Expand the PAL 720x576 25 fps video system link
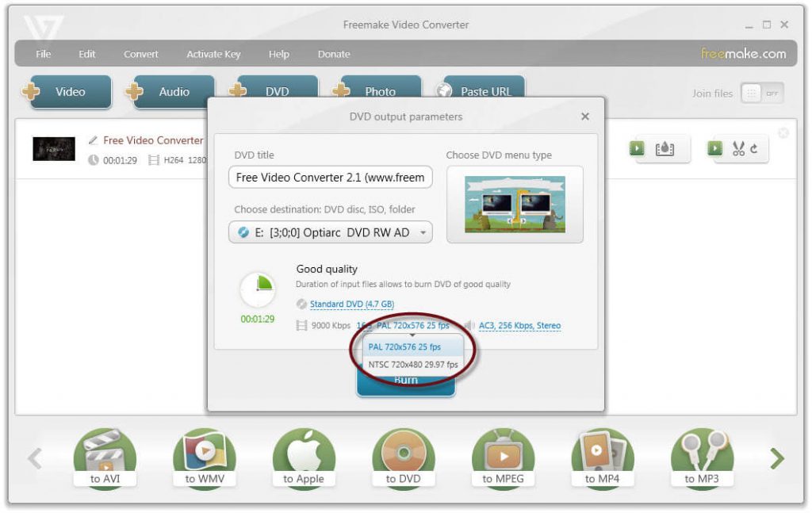 (412, 326)
